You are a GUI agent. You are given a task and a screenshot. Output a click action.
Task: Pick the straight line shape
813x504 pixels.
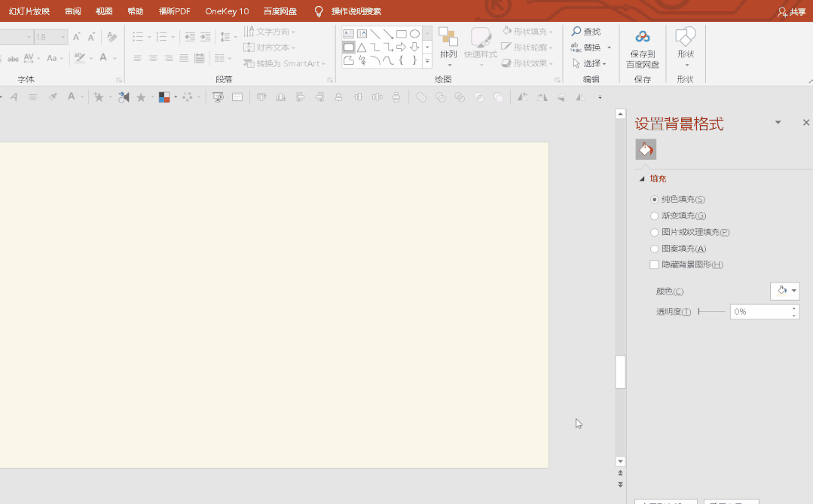[x=375, y=34]
